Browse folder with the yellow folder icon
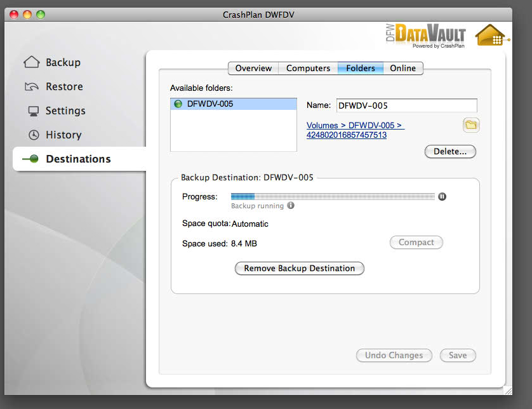The width and height of the screenshot is (532, 409). coord(471,125)
